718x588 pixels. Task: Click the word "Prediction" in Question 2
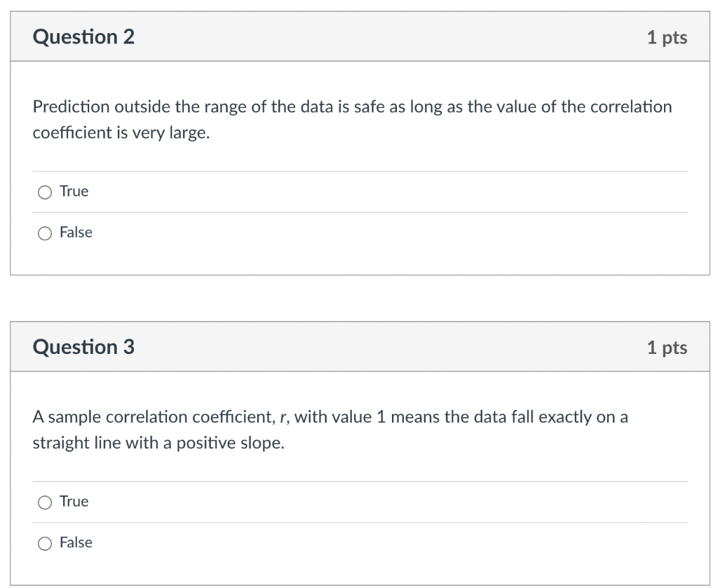coord(72,107)
